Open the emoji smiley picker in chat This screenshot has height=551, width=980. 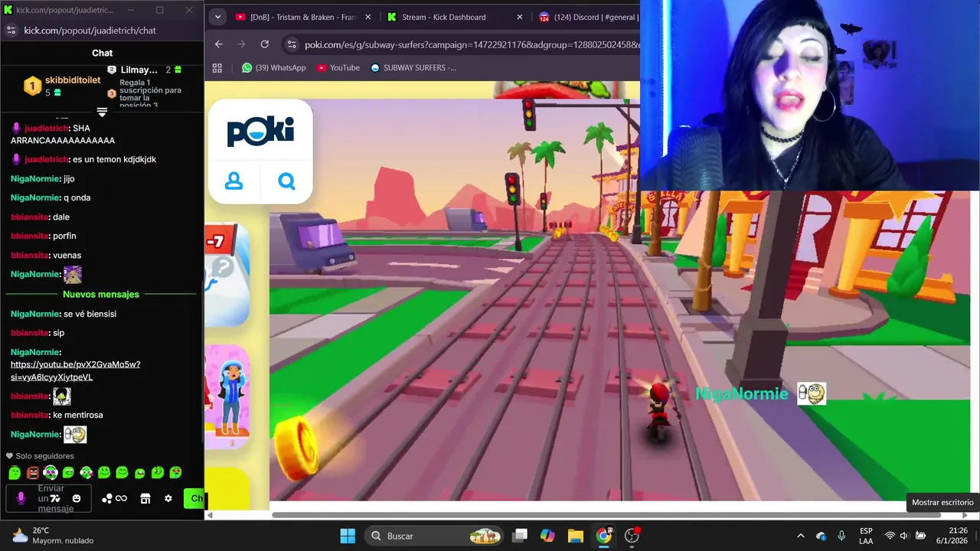click(x=77, y=498)
